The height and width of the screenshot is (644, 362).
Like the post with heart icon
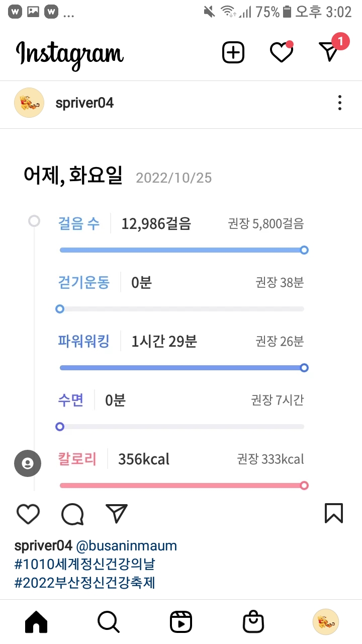coord(28,514)
